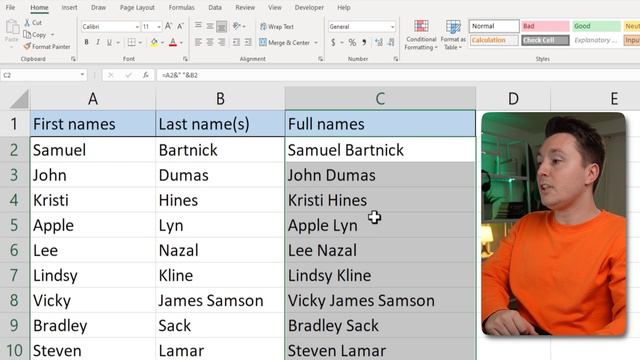
Task: Toggle the Bottom Align icon
Action: tap(222, 26)
